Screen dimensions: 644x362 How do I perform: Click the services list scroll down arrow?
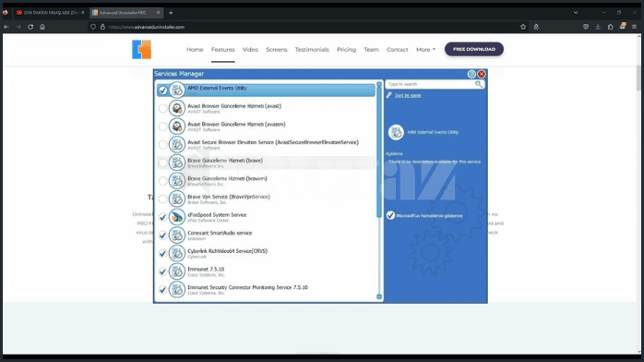click(379, 296)
